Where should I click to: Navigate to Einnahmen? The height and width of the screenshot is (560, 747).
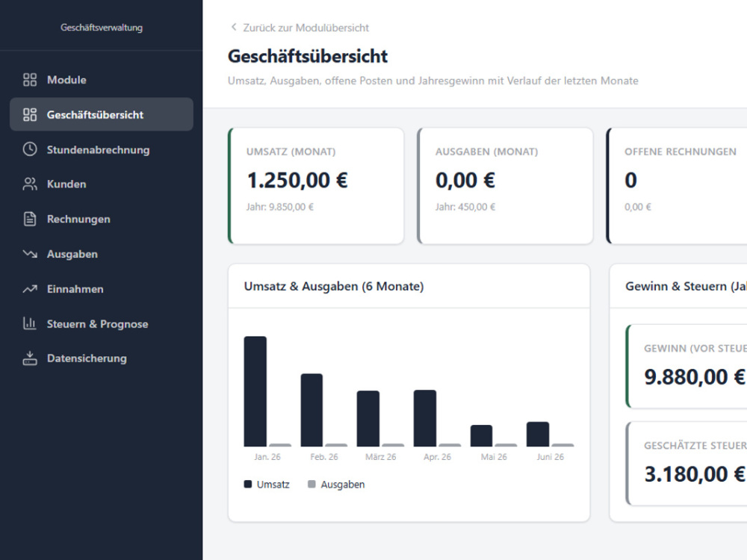tap(102, 288)
